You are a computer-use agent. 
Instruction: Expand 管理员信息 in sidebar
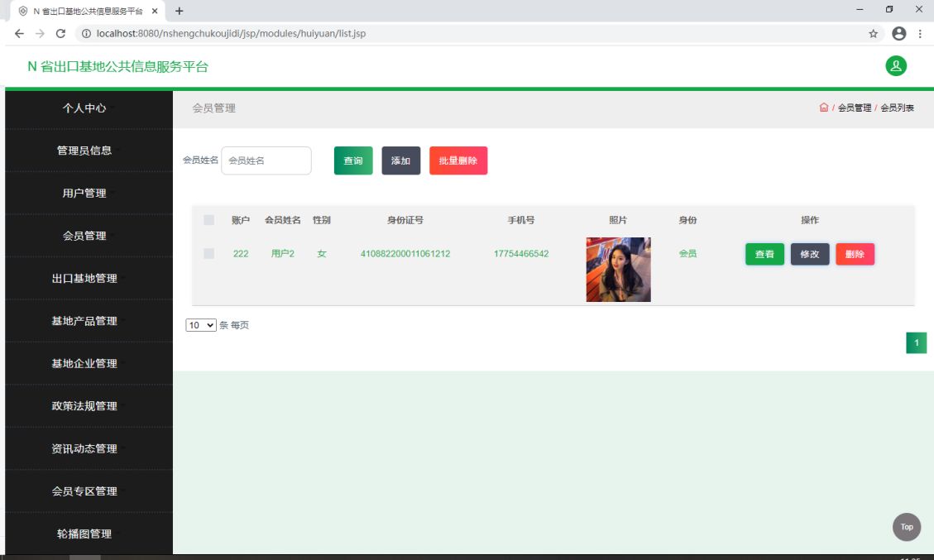click(x=84, y=151)
